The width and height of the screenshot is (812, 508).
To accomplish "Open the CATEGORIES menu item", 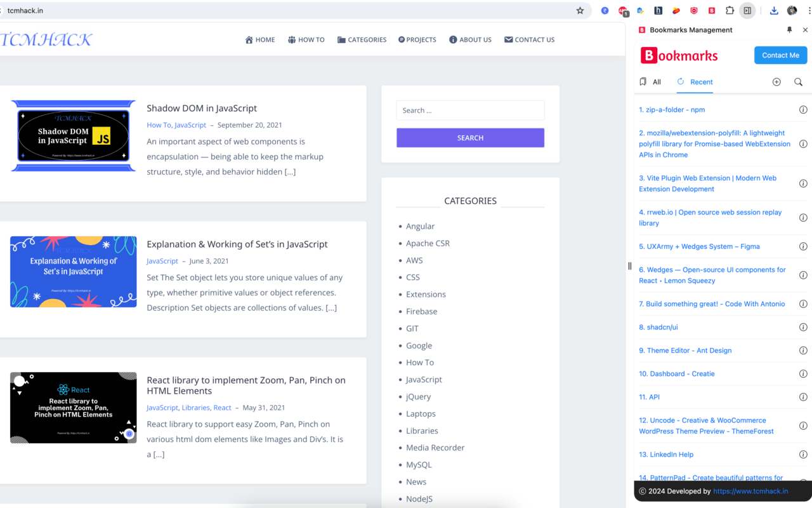I will pyautogui.click(x=362, y=39).
